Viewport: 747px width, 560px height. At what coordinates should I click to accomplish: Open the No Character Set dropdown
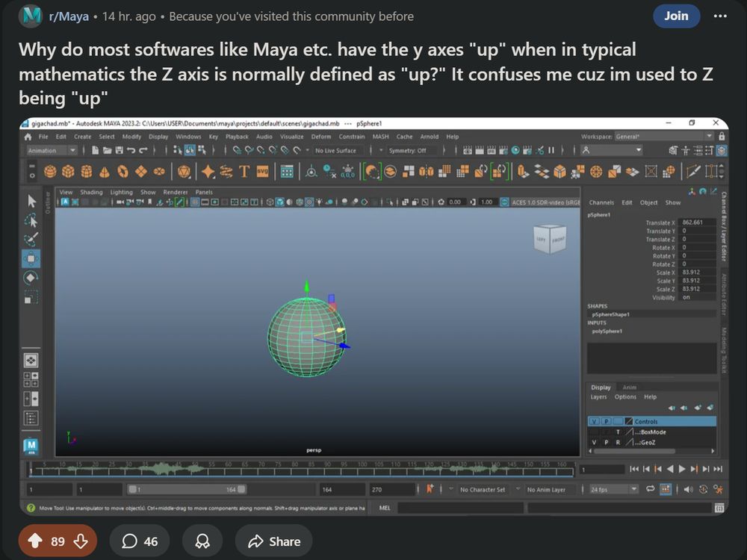click(x=482, y=490)
